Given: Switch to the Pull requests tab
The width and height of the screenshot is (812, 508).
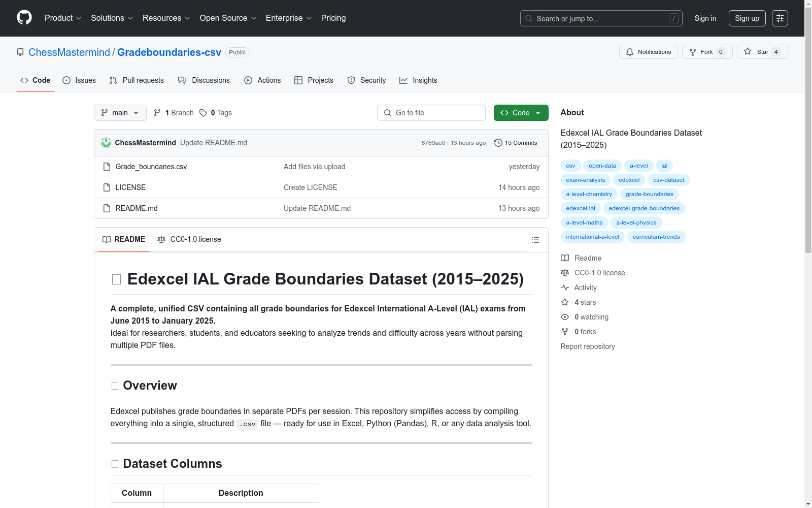Looking at the screenshot, I should click(137, 80).
